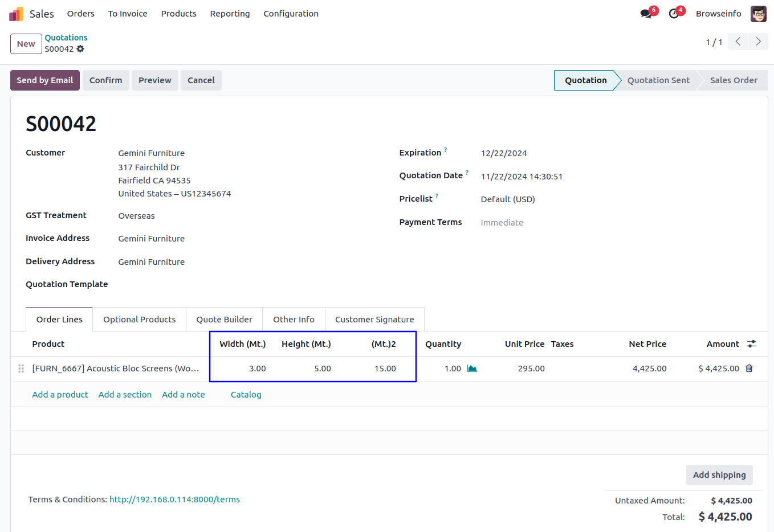Click the Send by Email button
This screenshot has width=774, height=532.
point(45,80)
